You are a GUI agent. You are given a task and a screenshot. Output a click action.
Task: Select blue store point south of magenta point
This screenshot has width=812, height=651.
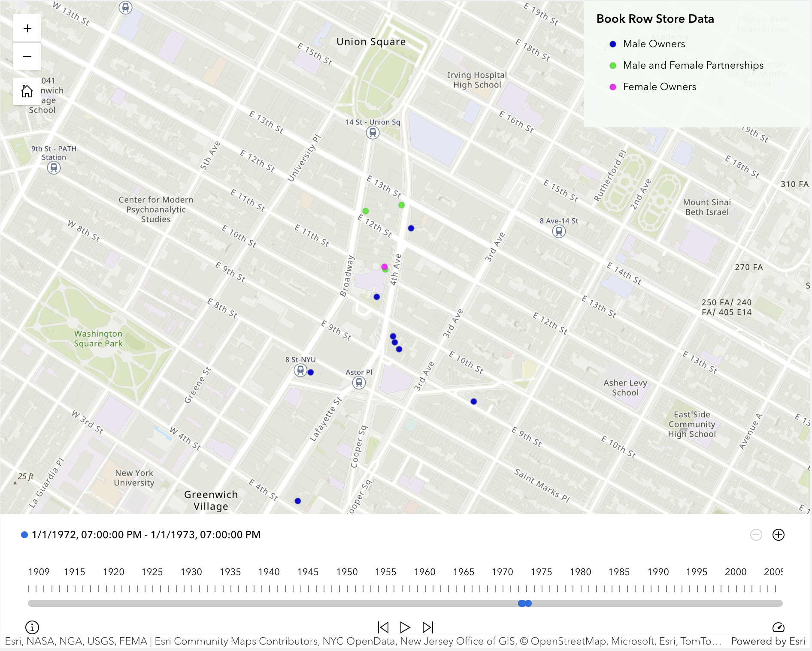[x=377, y=297]
